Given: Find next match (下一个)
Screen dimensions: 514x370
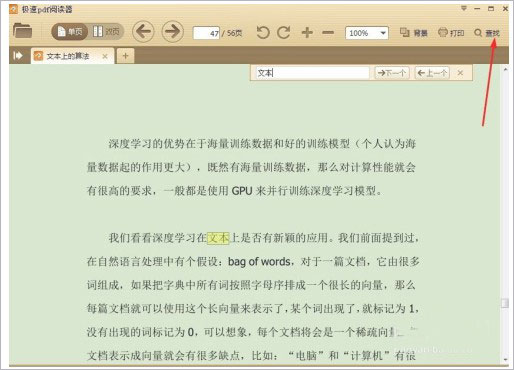Looking at the screenshot, I should [x=392, y=73].
